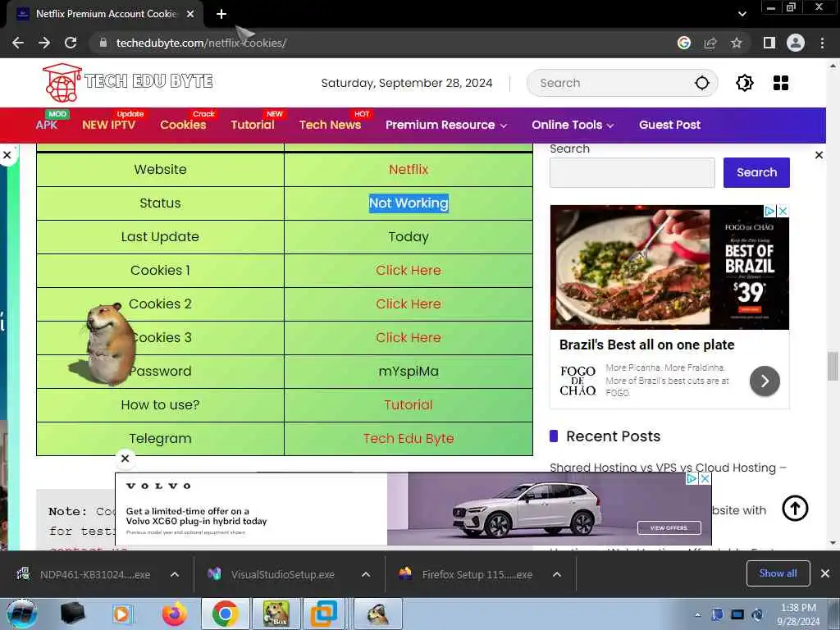Click the Click Here link for Cookies 2
This screenshot has height=630, width=840.
[x=409, y=304]
